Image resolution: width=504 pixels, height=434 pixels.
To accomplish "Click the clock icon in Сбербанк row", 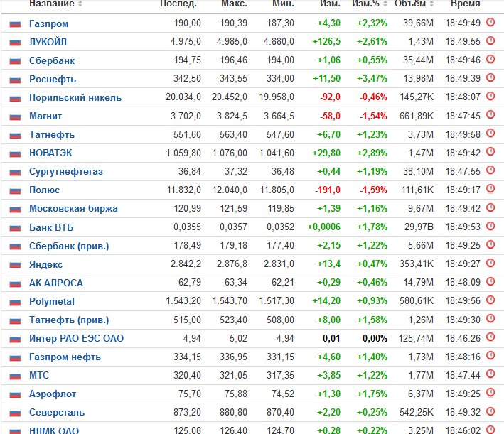I will [x=490, y=59].
